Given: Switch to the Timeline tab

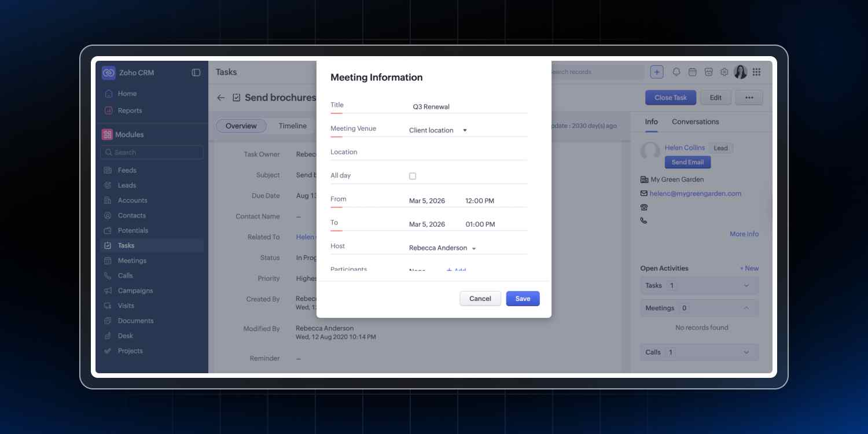Looking at the screenshot, I should 292,126.
